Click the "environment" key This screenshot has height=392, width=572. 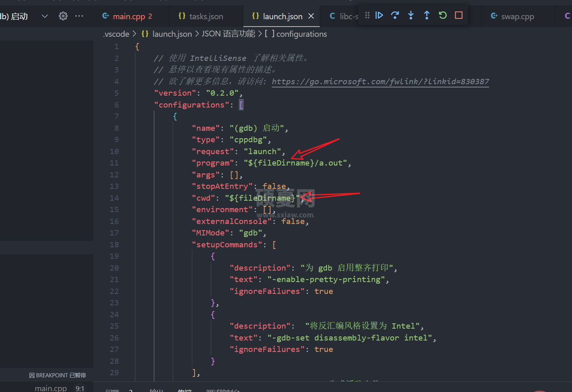tap(222, 210)
